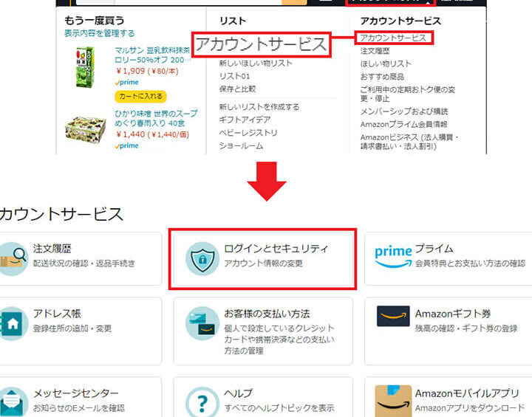
Task: Select 注文履歴 in the account menu
Action: pos(375,51)
